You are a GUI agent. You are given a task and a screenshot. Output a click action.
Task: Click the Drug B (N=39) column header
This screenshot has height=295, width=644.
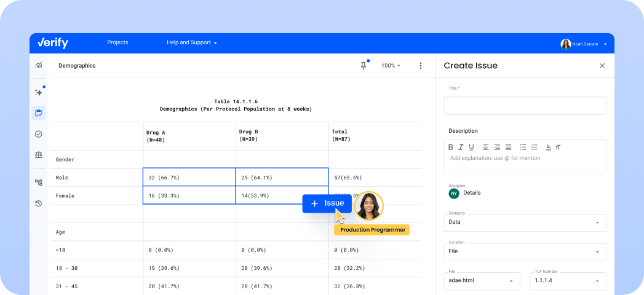click(x=282, y=136)
